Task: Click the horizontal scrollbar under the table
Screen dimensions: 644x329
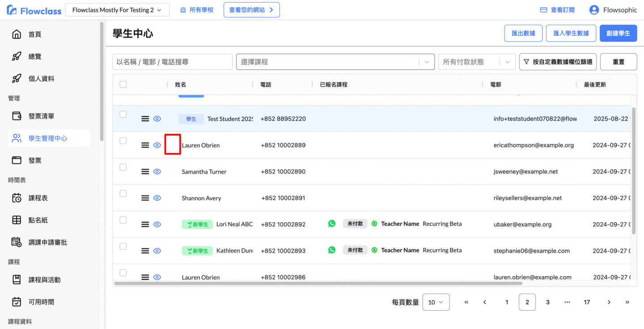Action: click(318, 283)
